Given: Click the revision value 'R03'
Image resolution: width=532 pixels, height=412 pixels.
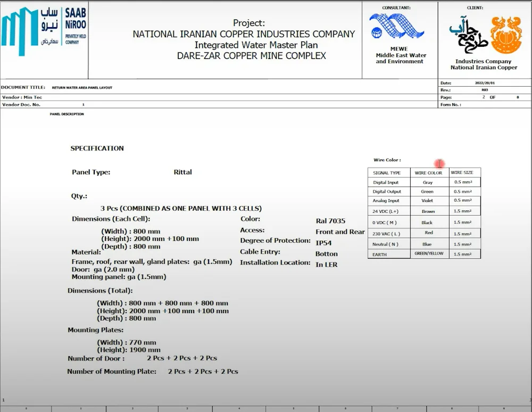Looking at the screenshot, I should (x=485, y=90).
